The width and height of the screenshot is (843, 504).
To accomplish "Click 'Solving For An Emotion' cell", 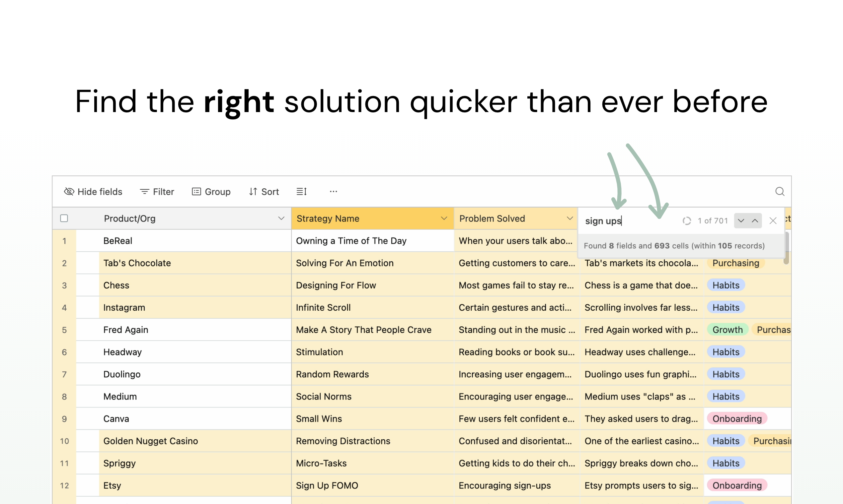I will tap(373, 263).
